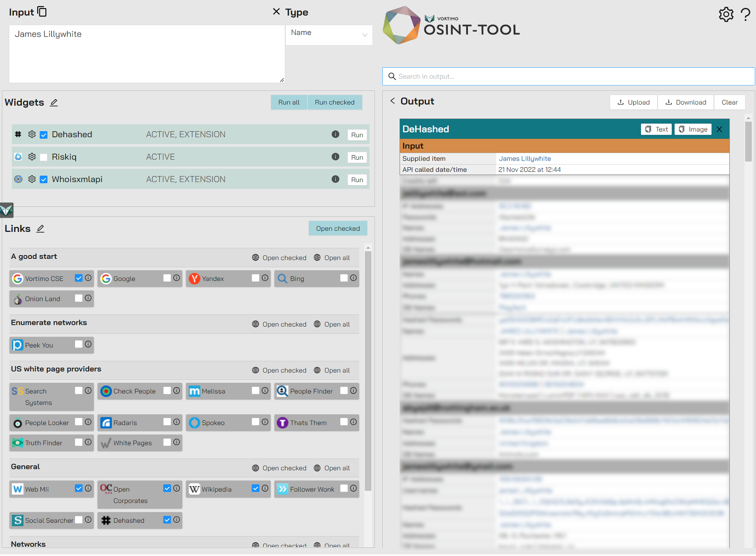Click the Search in output field

(x=568, y=76)
